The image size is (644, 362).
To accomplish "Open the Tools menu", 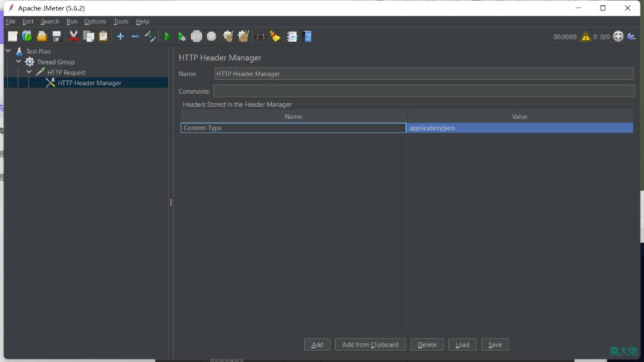I will pos(120,21).
